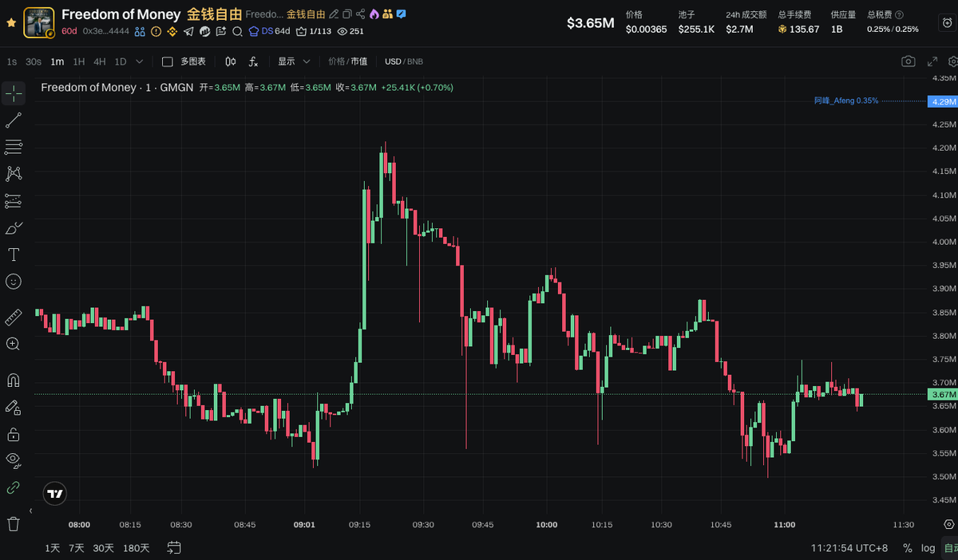
Task: Hide drawings using the eye icon
Action: (14, 460)
